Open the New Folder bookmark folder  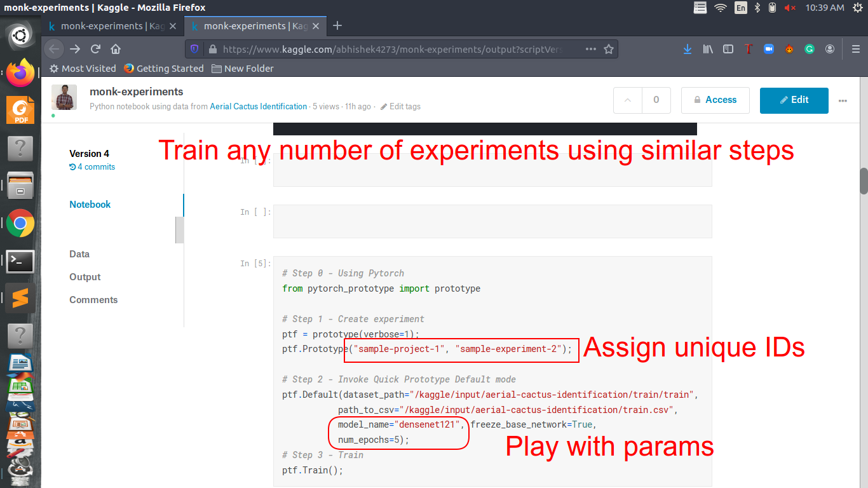(x=242, y=69)
